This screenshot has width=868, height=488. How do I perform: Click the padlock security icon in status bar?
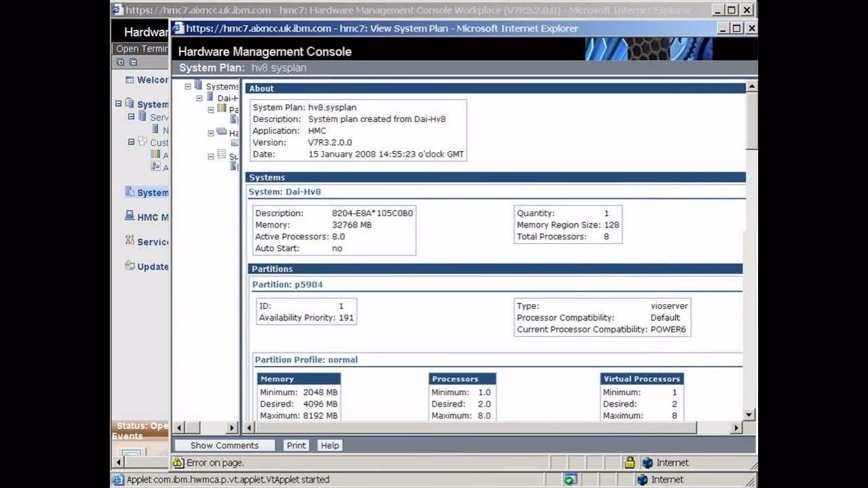coord(629,462)
